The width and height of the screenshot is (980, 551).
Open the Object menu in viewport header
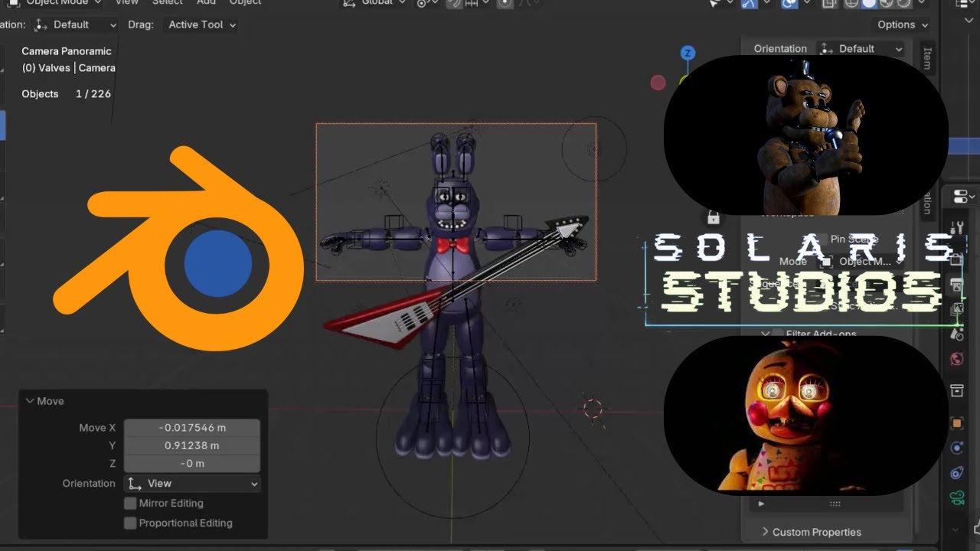[x=245, y=3]
